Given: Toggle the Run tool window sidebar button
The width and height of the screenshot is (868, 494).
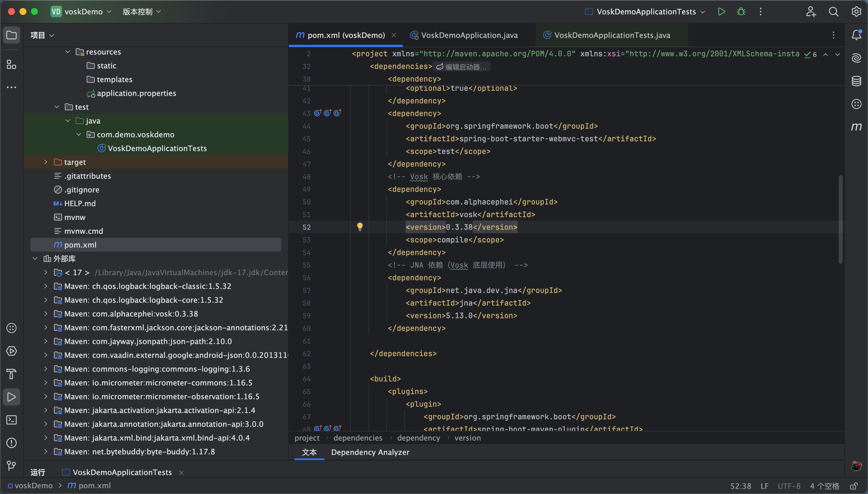Looking at the screenshot, I should pyautogui.click(x=11, y=397).
